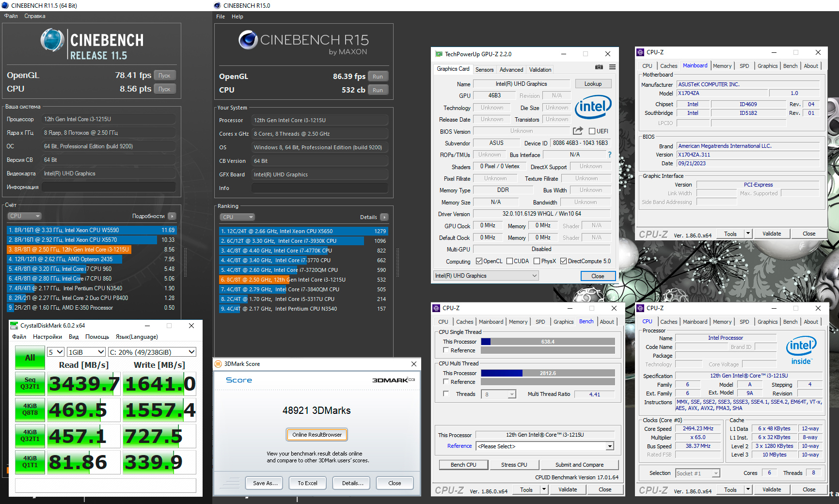Expand the Details arrow in Cinebench R15 ranking
839x504 pixels.
pos(383,217)
